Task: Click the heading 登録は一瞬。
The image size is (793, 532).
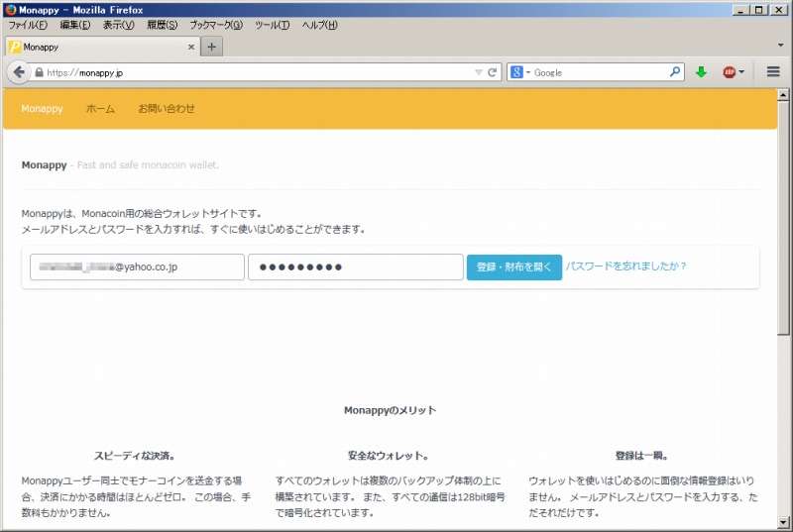Action: [x=641, y=456]
